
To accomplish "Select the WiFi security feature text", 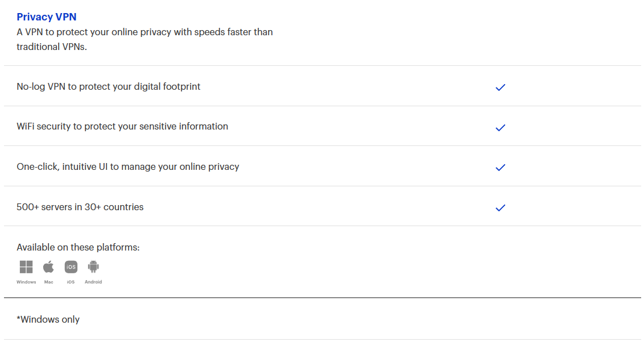I will 122,126.
